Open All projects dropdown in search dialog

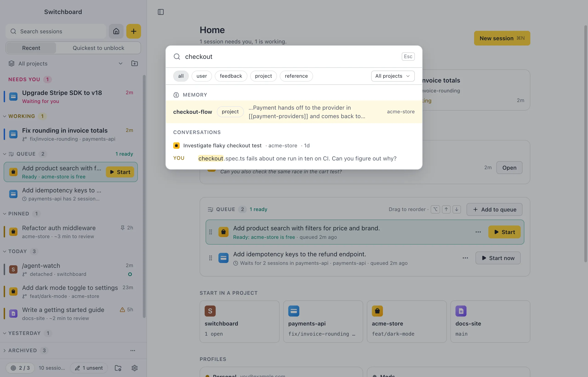click(x=393, y=76)
